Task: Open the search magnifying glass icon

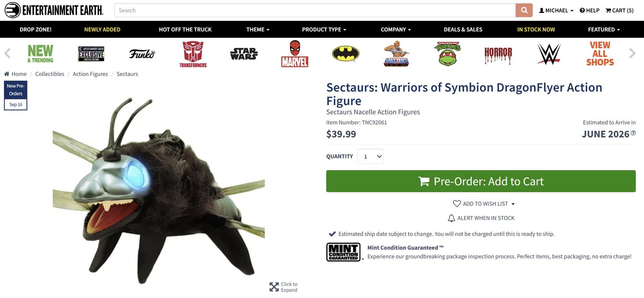Action: [x=524, y=10]
